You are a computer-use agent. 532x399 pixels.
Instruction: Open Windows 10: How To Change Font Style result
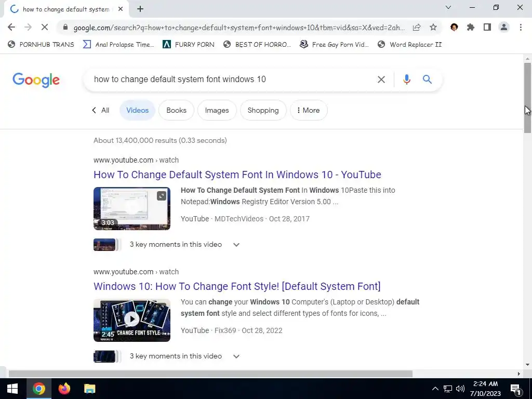point(237,286)
